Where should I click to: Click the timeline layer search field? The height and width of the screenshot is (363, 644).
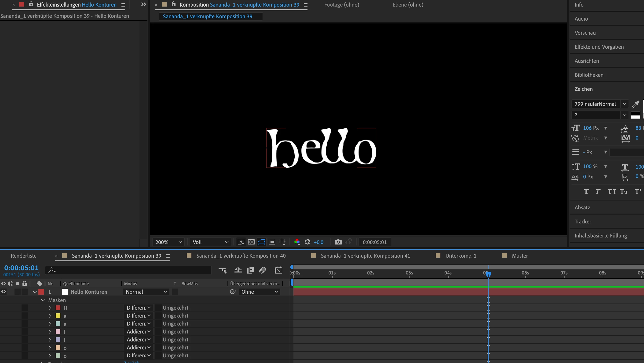[x=130, y=270]
